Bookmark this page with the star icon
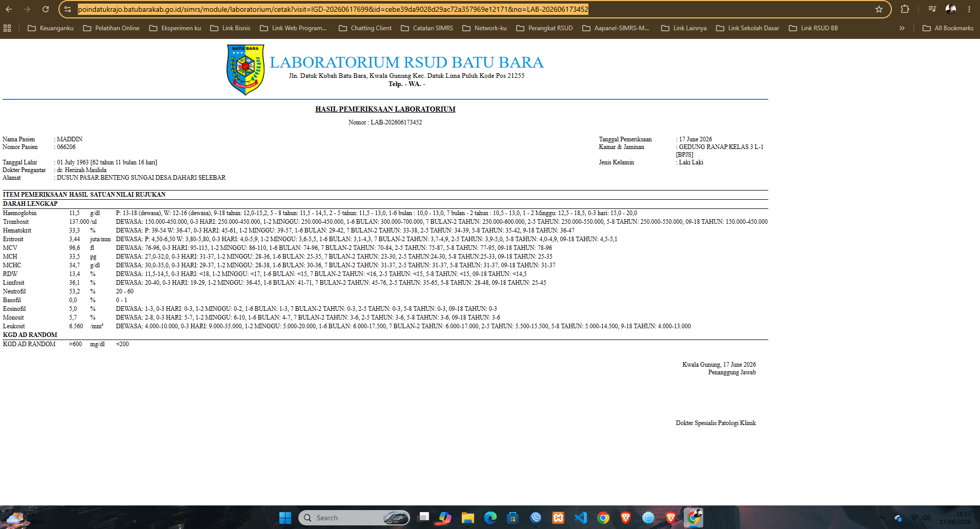 pos(879,9)
